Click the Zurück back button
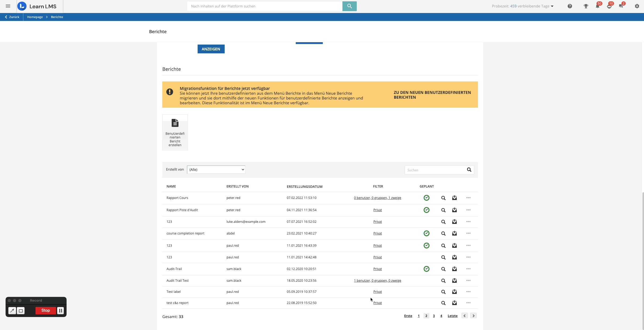Image resolution: width=644 pixels, height=330 pixels. click(x=12, y=17)
